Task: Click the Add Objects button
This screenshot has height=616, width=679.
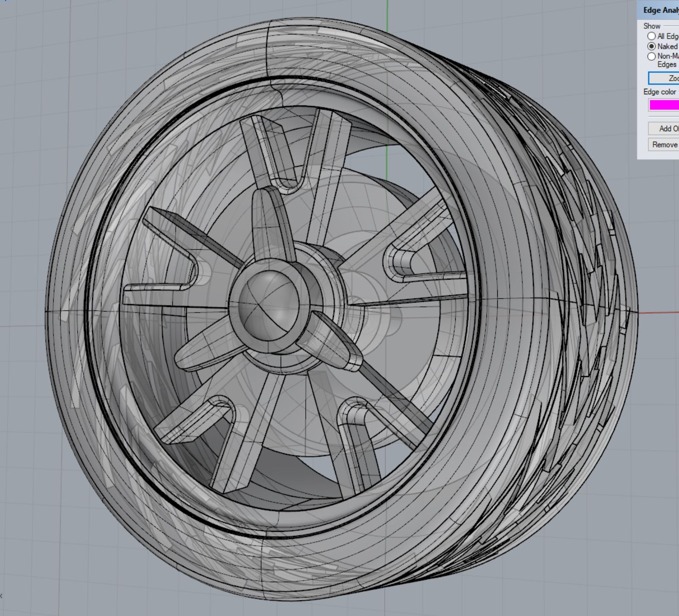Action: (x=664, y=128)
